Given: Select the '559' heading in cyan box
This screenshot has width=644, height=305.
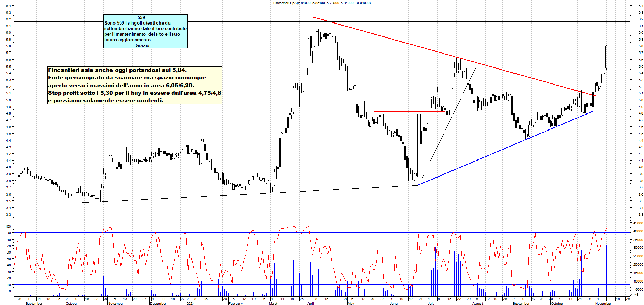Looking at the screenshot, I should tap(141, 17).
